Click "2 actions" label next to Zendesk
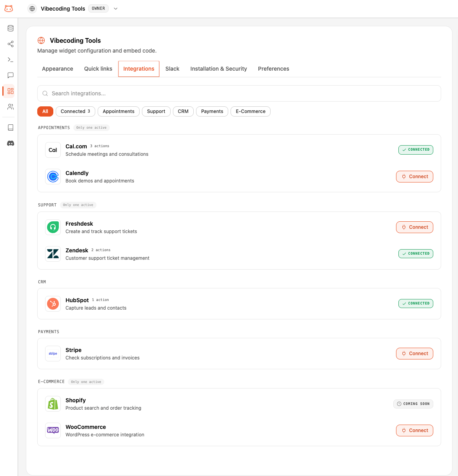The width and height of the screenshot is (458, 476). click(101, 250)
